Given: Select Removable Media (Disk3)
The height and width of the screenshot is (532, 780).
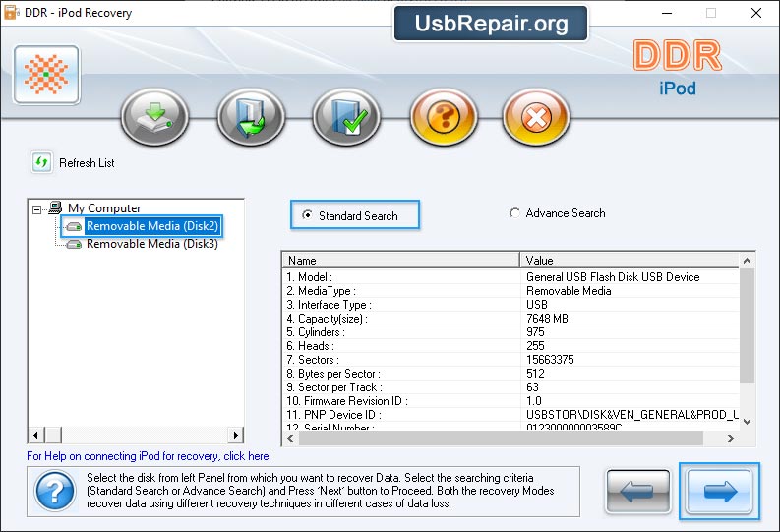Looking at the screenshot, I should tap(152, 244).
